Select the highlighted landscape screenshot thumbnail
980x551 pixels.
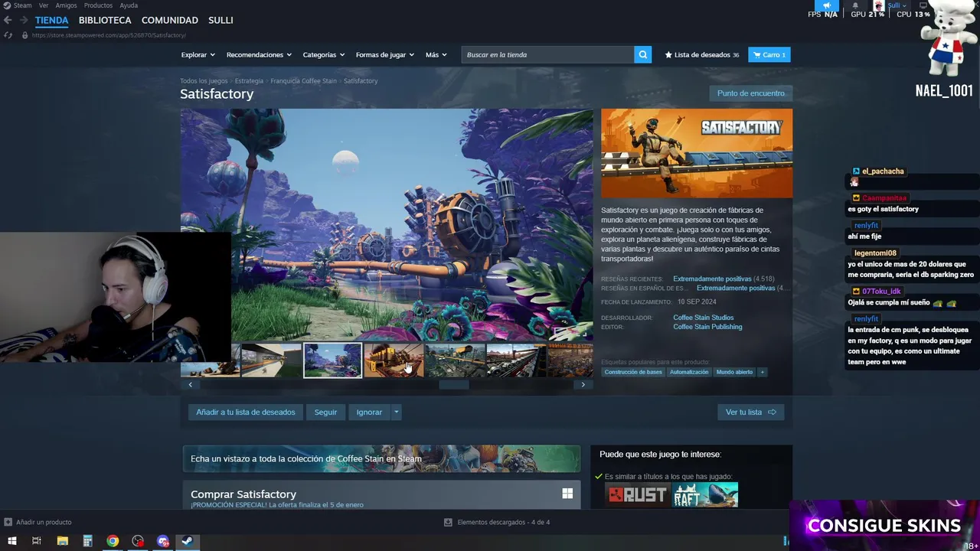click(x=332, y=360)
